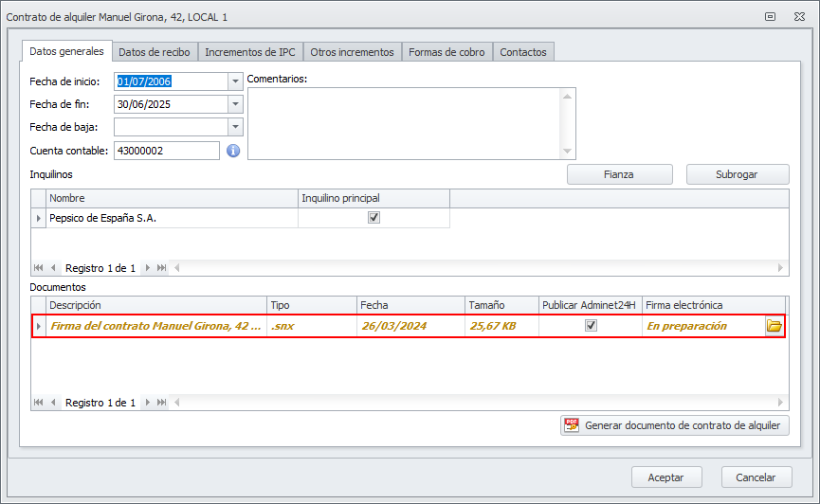Open the folder icon in the Firma del contrato row
Viewport: 820px width, 504px height.
pos(774,326)
